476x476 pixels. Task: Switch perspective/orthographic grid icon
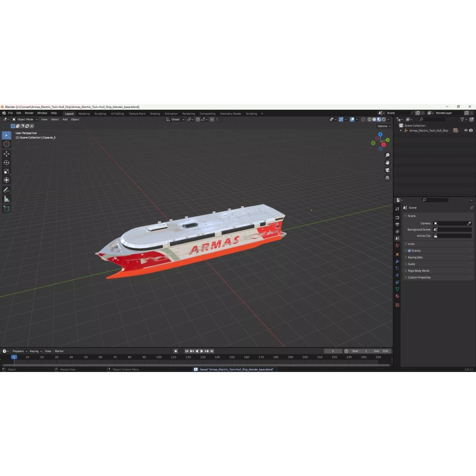(x=387, y=178)
